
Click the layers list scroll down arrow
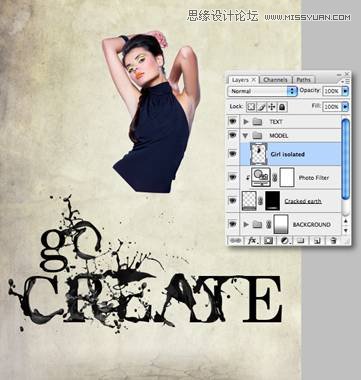346,230
